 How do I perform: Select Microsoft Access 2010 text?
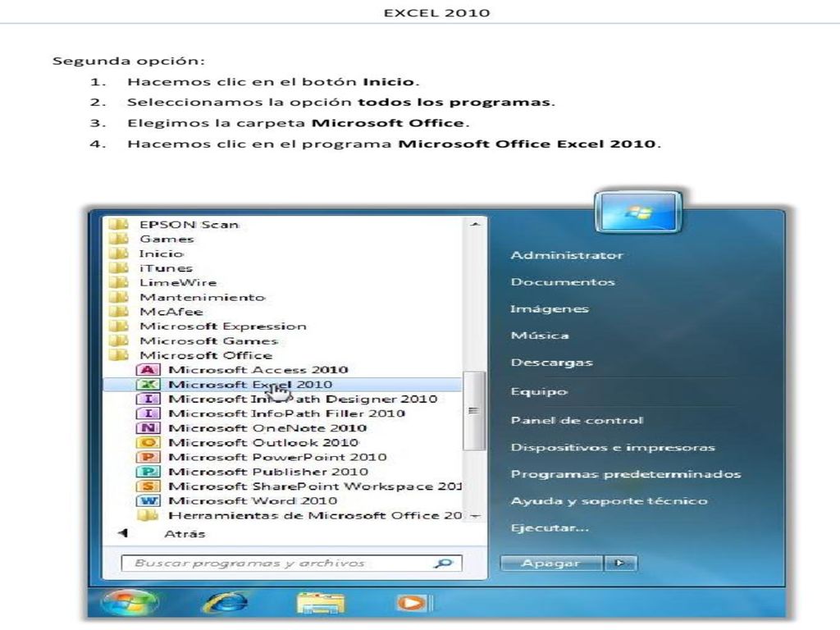tap(258, 370)
